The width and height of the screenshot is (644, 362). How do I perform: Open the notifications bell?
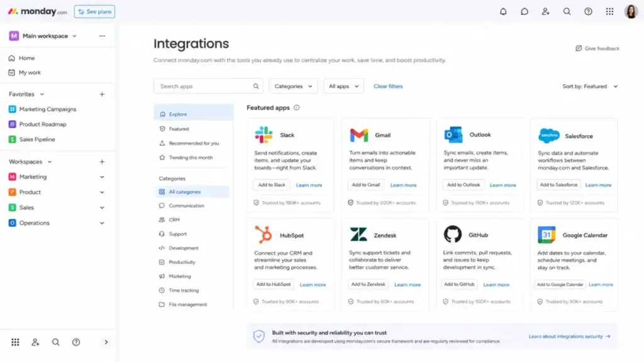pyautogui.click(x=503, y=11)
